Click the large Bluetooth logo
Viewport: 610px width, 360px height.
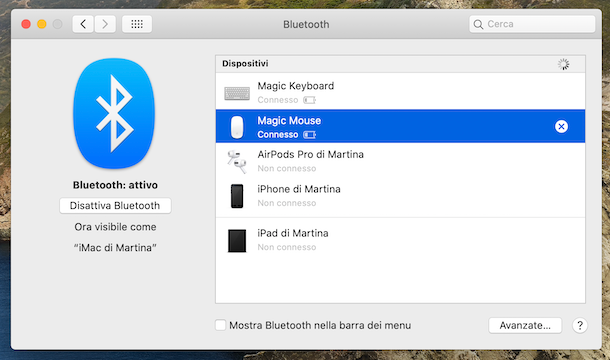[114, 113]
